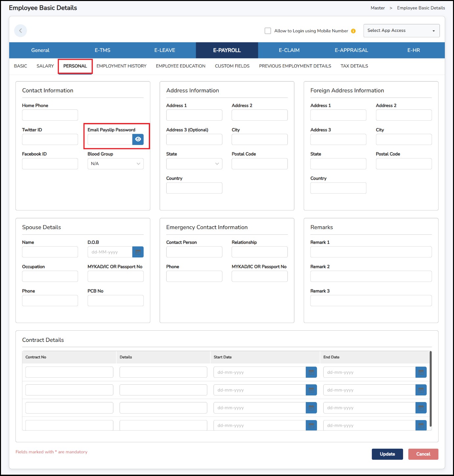
Task: Open first row End Date calendar icon
Action: click(x=421, y=372)
